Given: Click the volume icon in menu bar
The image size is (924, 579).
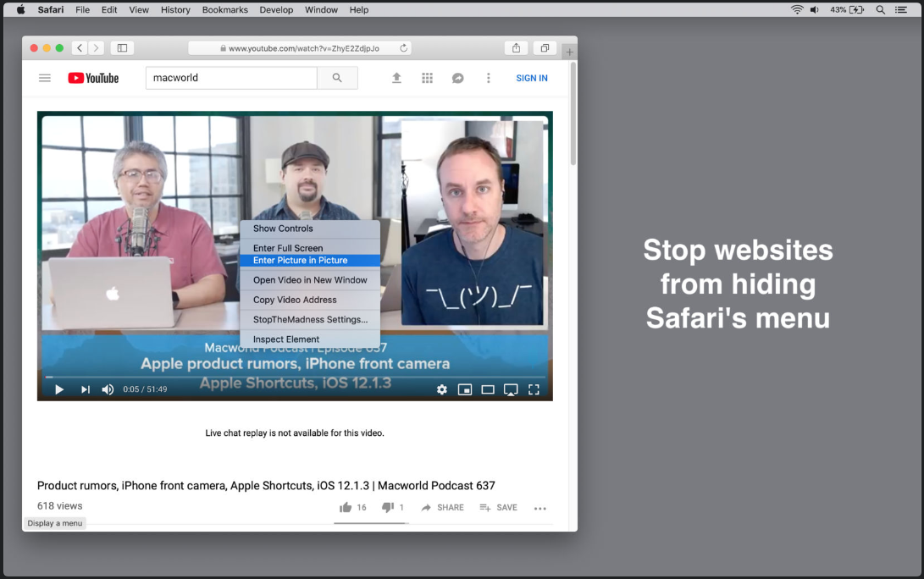Looking at the screenshot, I should [815, 9].
